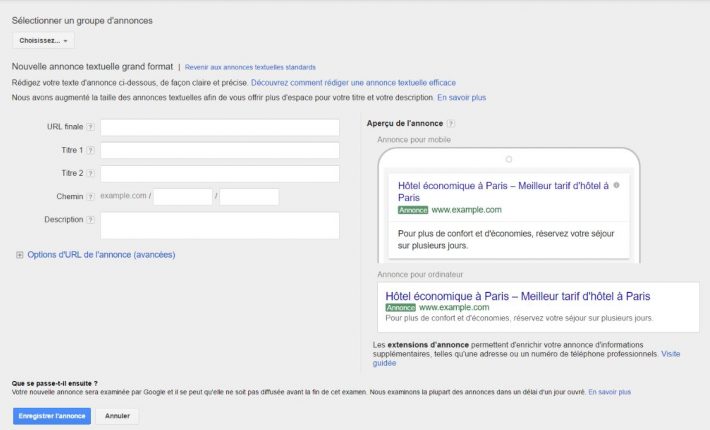Screen dimensions: 710x430
Task: Click mobile preview description 'Pour plus de confort'
Action: pyautogui.click(x=506, y=239)
